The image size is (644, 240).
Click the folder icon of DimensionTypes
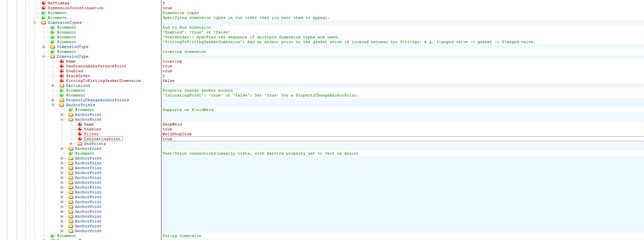point(44,23)
